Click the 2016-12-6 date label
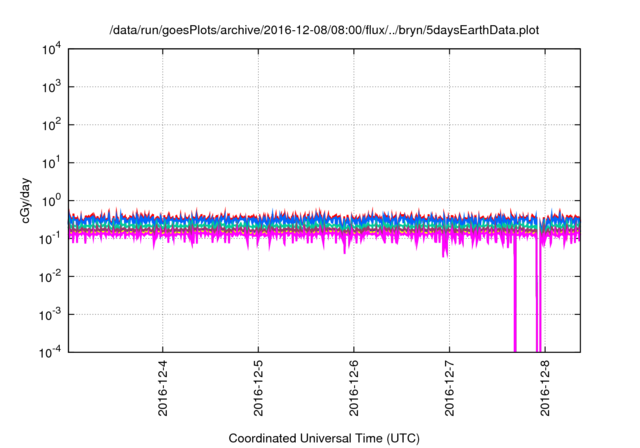This screenshot has width=640, height=448. coord(353,388)
